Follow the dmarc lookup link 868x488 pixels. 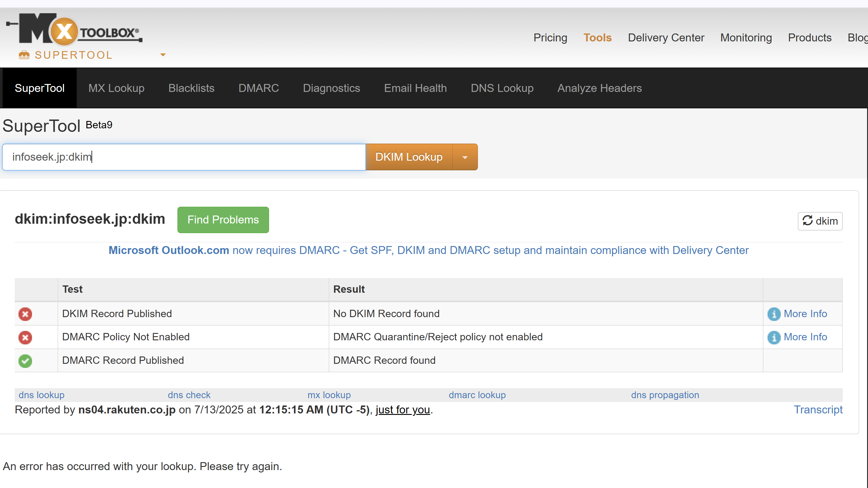tap(477, 395)
